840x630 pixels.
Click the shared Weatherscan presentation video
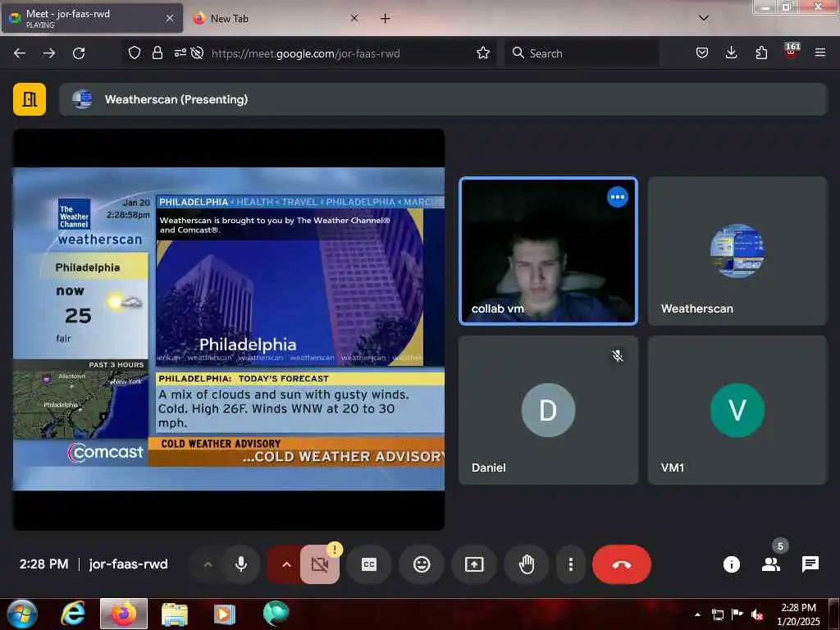(x=229, y=329)
